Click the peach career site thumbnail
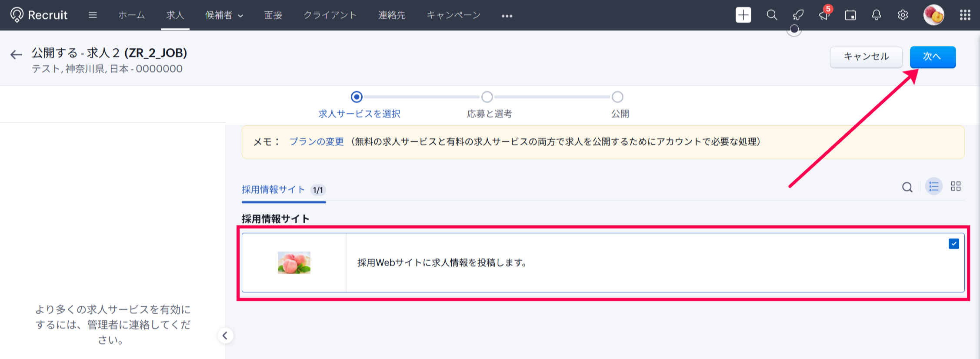The width and height of the screenshot is (980, 359). pos(294,262)
